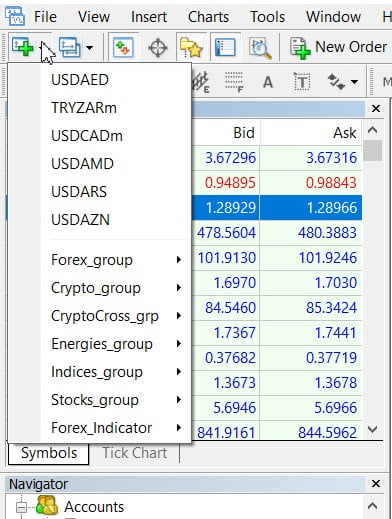Click the bid value 478.5604
Image resolution: width=392 pixels, height=519 pixels.
point(226,233)
